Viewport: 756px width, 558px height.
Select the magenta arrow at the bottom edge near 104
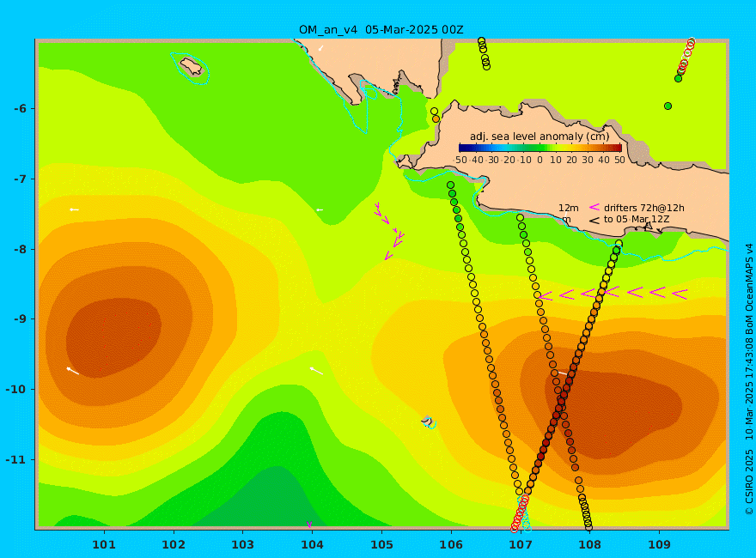click(309, 525)
